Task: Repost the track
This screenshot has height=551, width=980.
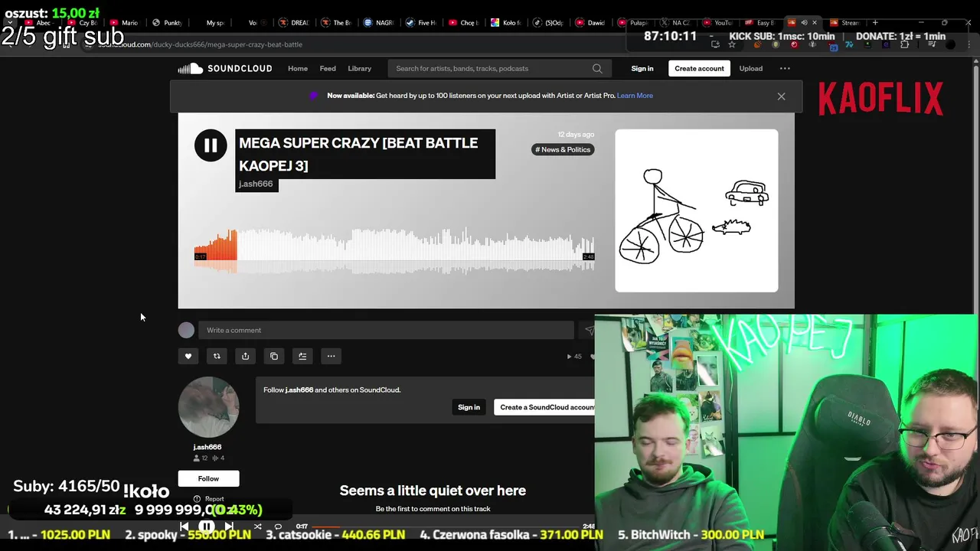Action: [x=217, y=356]
